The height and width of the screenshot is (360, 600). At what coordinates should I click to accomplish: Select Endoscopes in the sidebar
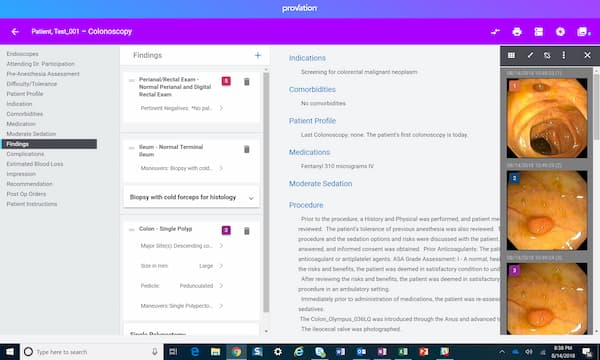click(23, 54)
